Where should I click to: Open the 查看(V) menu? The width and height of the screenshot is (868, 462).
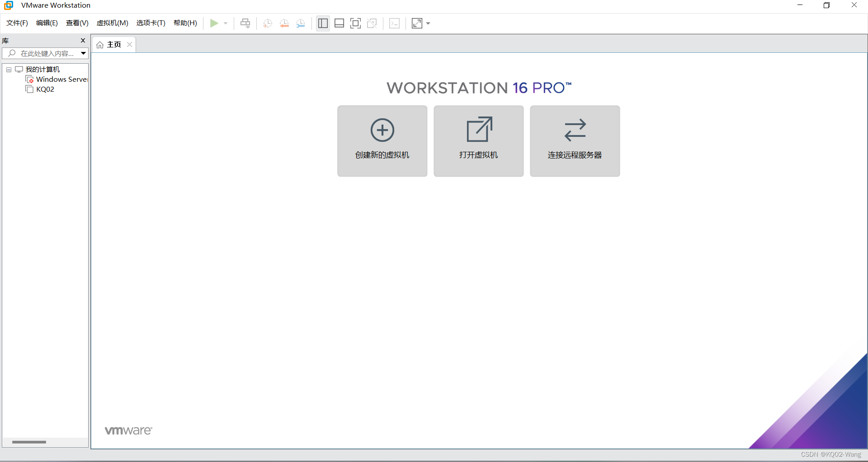(77, 23)
